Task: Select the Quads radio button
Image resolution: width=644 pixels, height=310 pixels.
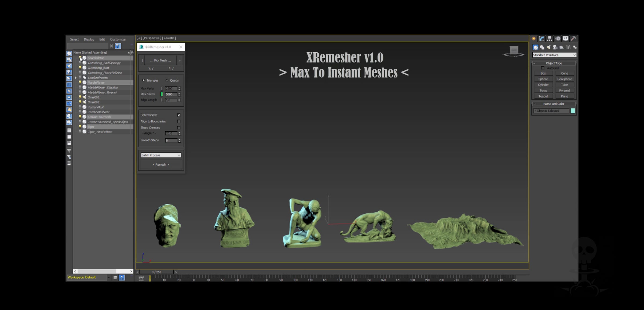Action: (x=167, y=80)
